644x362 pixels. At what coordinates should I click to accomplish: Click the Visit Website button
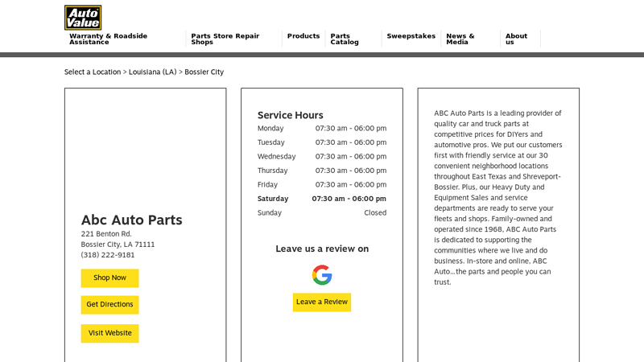[109, 333]
